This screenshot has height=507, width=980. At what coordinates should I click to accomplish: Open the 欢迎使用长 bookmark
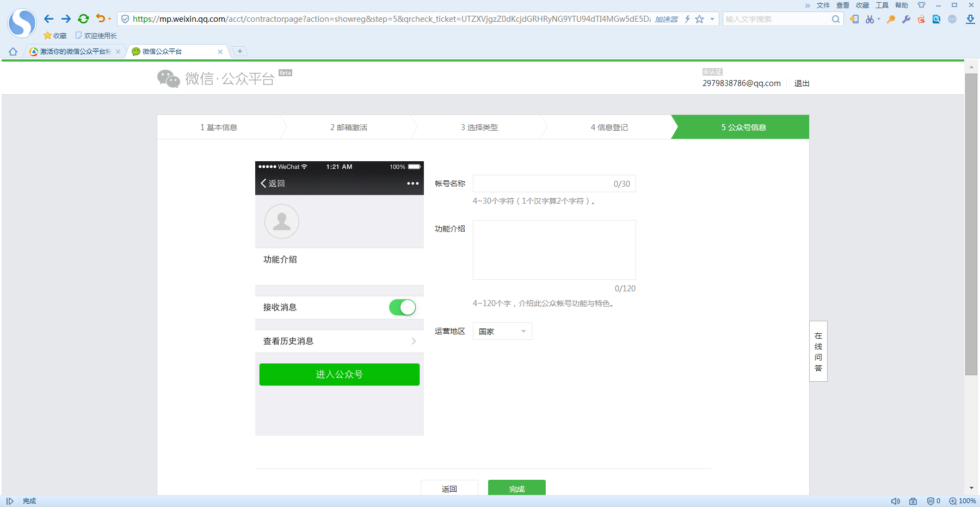(96, 35)
